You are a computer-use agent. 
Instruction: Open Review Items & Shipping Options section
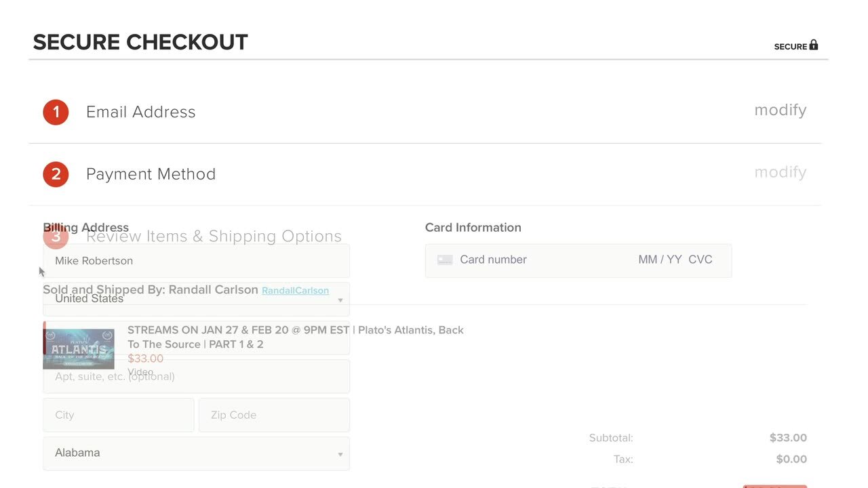point(214,236)
